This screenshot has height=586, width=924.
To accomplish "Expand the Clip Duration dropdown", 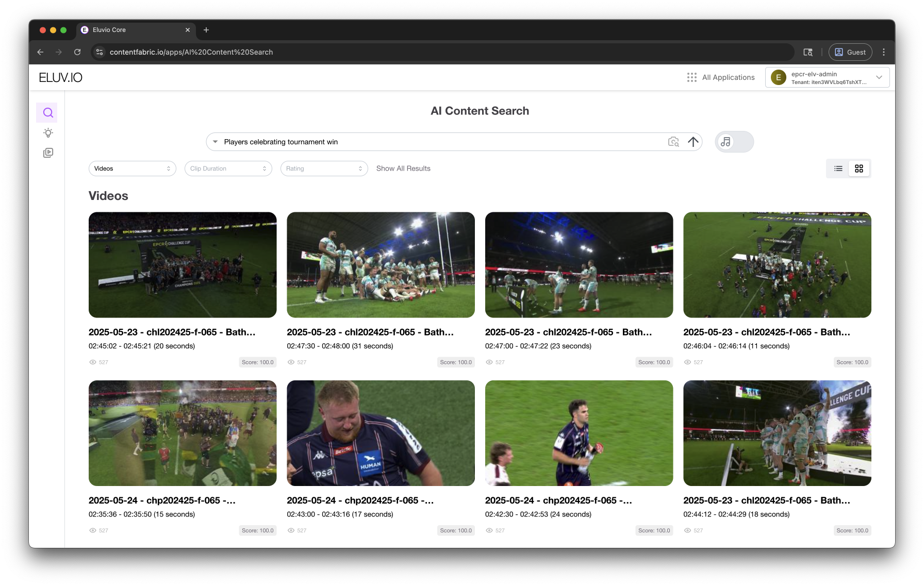I will 228,169.
